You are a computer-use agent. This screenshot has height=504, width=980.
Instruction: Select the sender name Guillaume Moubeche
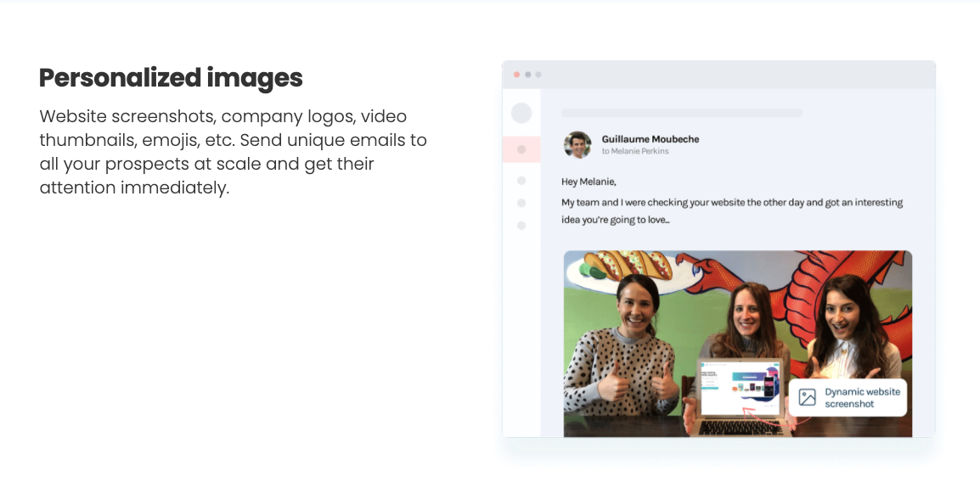(x=650, y=139)
